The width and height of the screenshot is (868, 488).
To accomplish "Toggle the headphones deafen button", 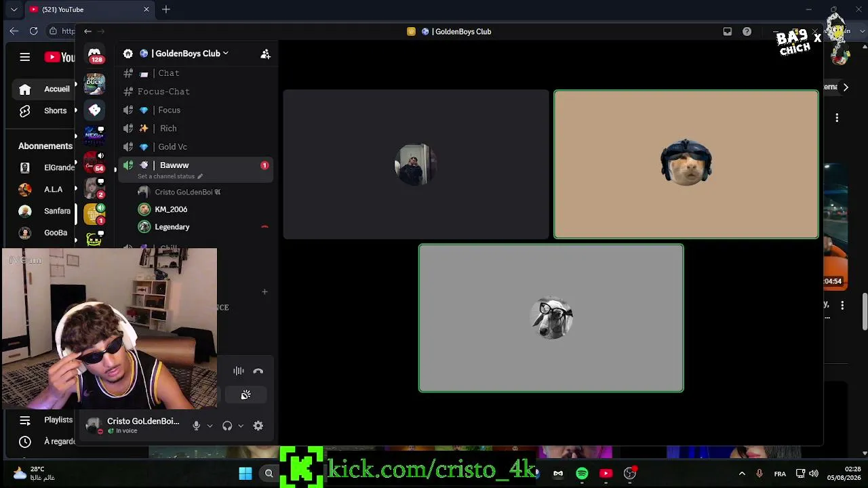I will [227, 426].
